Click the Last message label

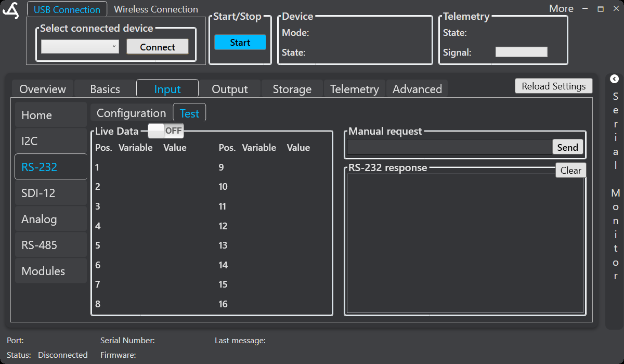(x=240, y=341)
